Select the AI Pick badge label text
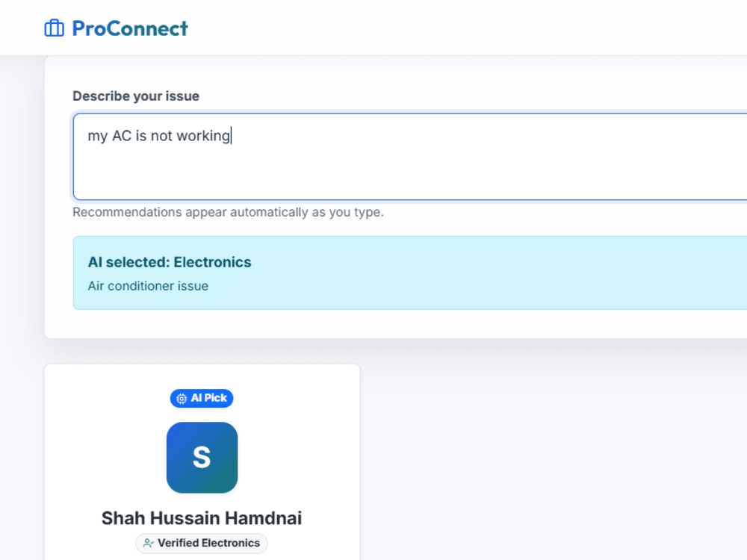Screen dimensions: 747x560 208,398
